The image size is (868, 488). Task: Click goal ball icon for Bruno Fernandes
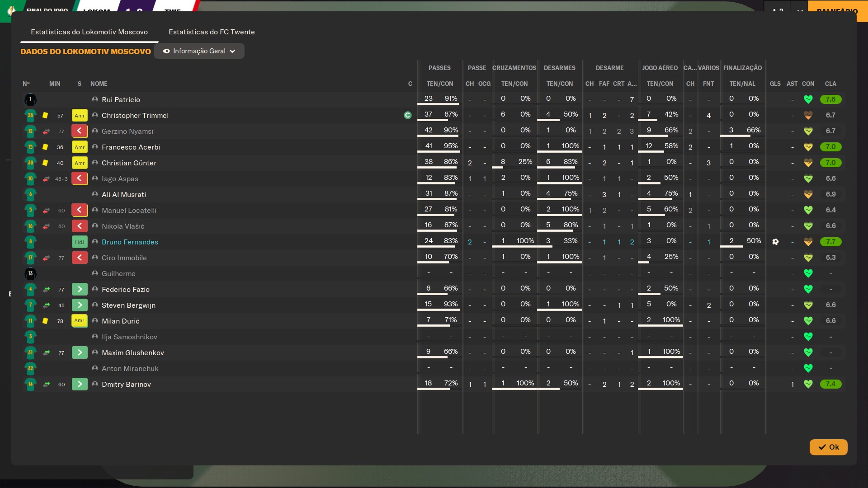tap(775, 242)
